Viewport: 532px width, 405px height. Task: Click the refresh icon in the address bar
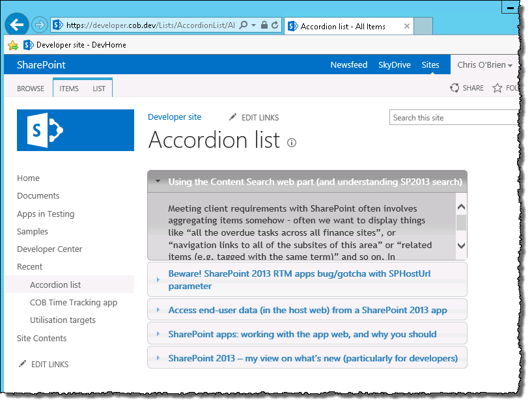pos(275,25)
